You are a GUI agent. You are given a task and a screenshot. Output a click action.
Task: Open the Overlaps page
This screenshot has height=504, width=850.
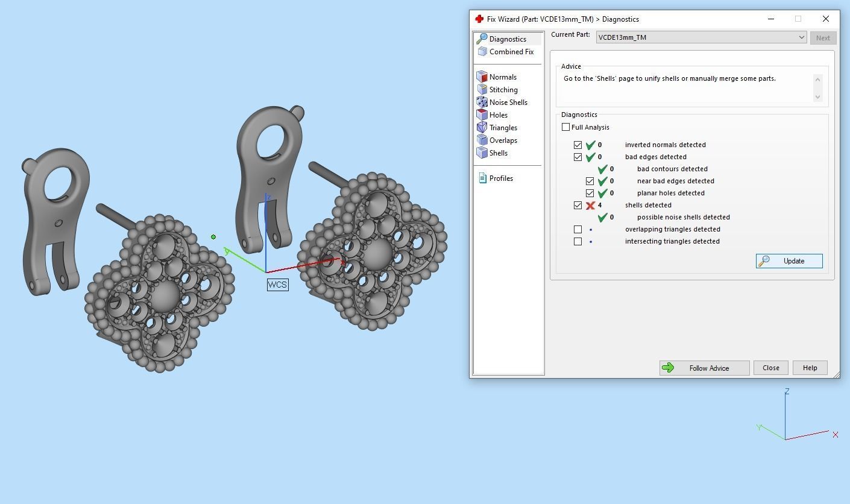tap(503, 140)
